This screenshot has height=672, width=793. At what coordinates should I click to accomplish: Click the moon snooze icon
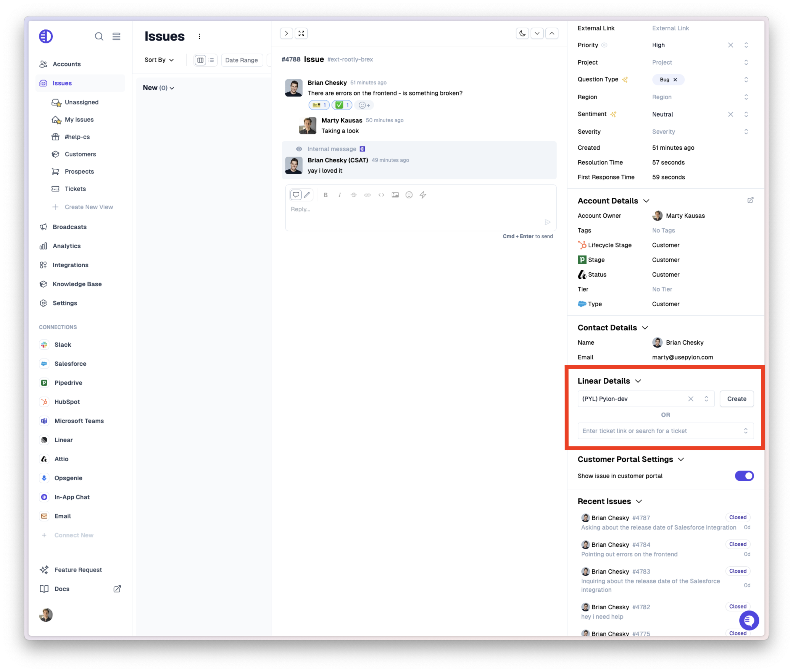point(522,34)
